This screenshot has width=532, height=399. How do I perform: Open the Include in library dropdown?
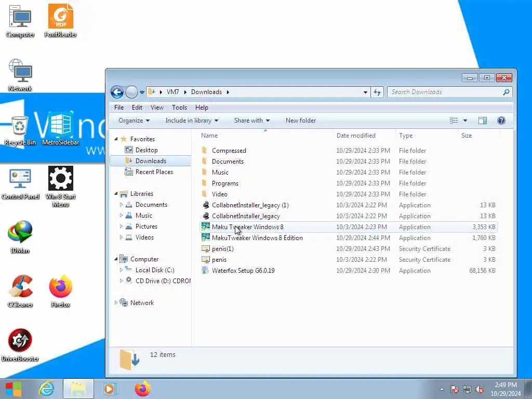[192, 121]
